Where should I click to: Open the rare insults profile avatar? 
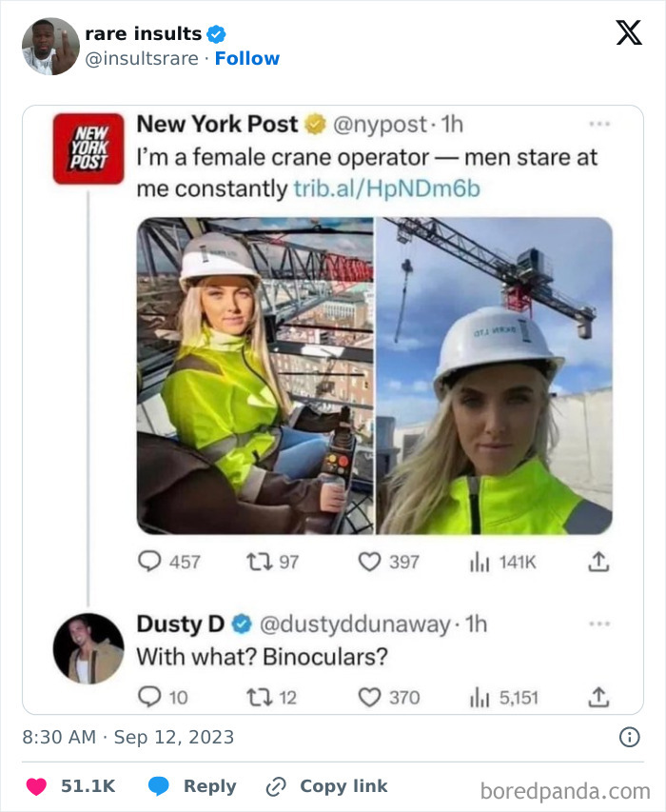coord(50,47)
